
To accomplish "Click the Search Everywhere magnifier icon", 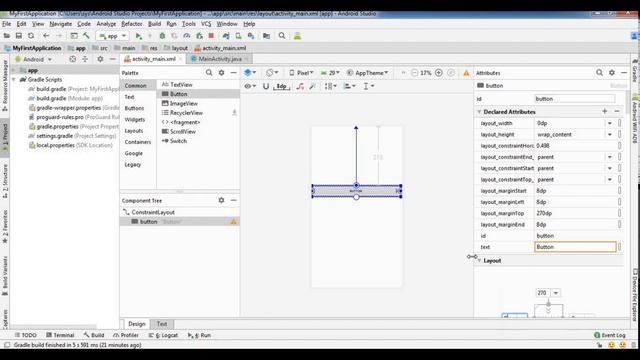I will [x=282, y=36].
